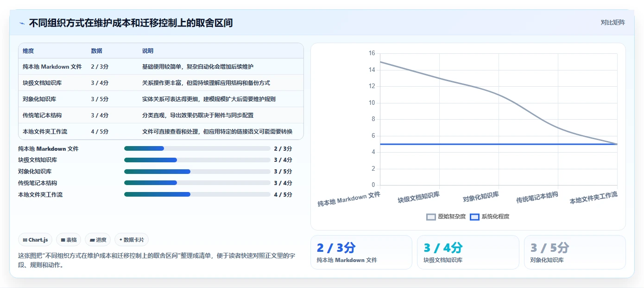The width and height of the screenshot is (644, 288).
Task: Click 4 / 5分 beside last progress bar
Action: tap(283, 195)
